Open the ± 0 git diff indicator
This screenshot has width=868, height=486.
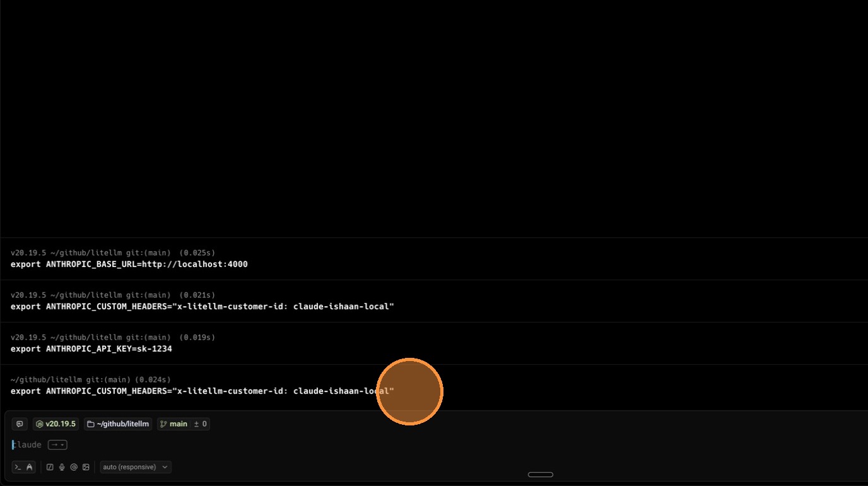coord(201,424)
